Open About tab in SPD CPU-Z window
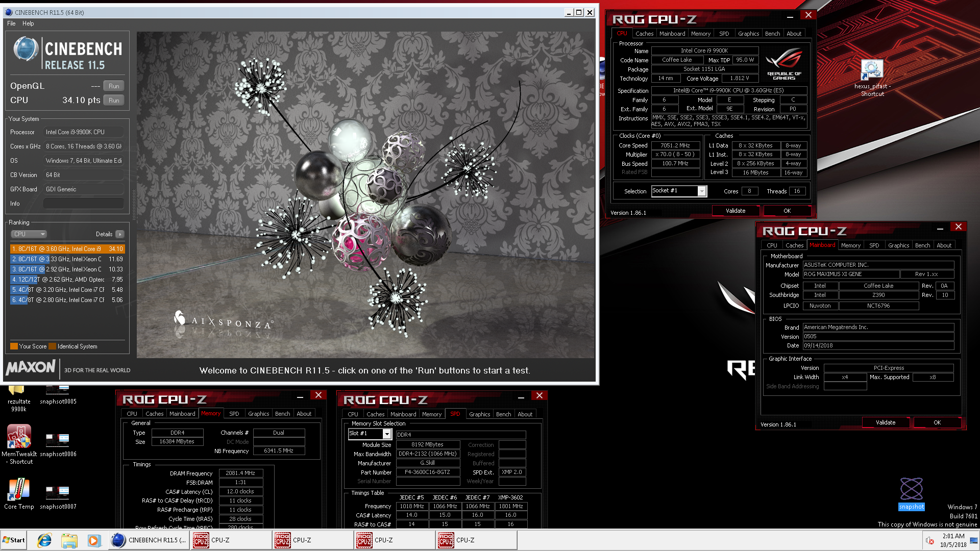 click(525, 414)
